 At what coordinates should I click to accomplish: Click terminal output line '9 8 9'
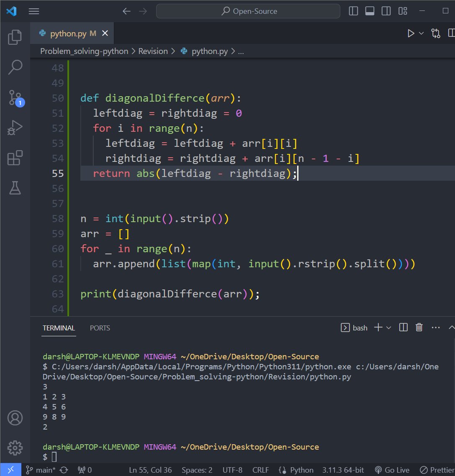54,417
